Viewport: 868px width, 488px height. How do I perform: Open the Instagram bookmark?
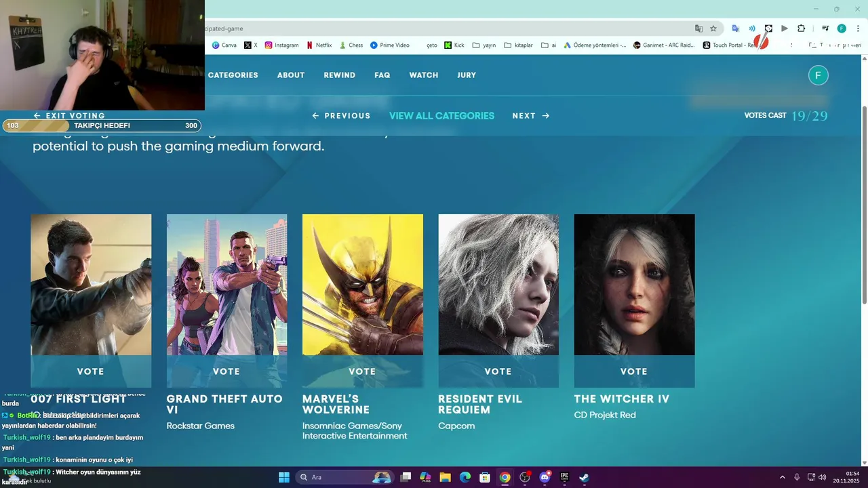281,45
